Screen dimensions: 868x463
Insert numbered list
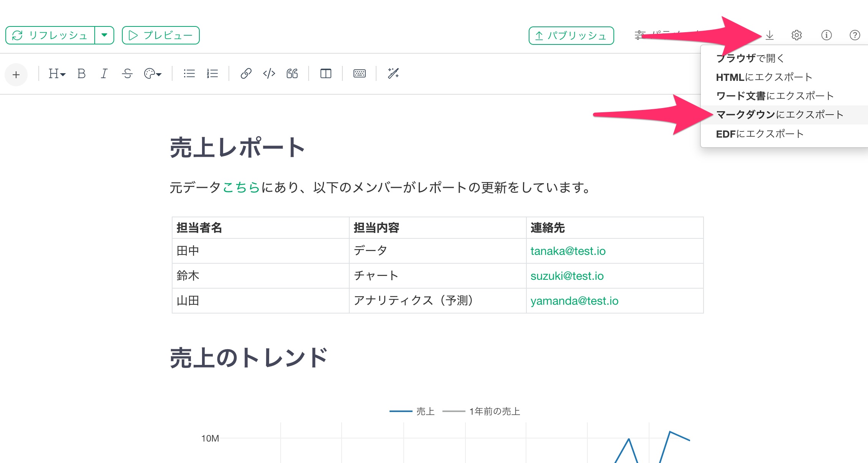(x=212, y=74)
